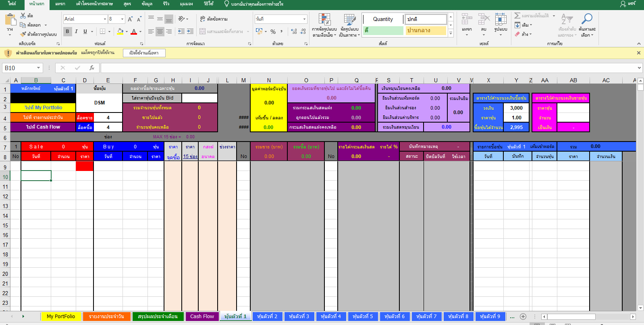Open the fill color dropdown arrow
The height and width of the screenshot is (325, 644).
pos(127,31)
